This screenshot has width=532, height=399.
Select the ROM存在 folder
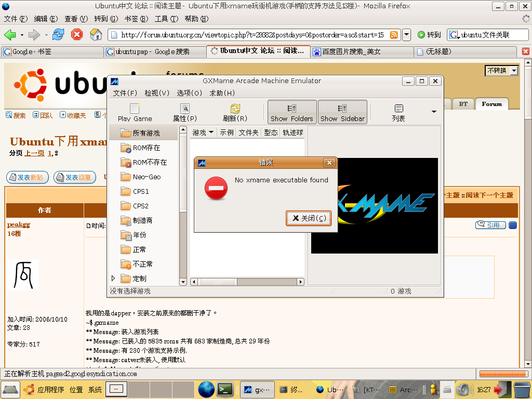(141, 148)
